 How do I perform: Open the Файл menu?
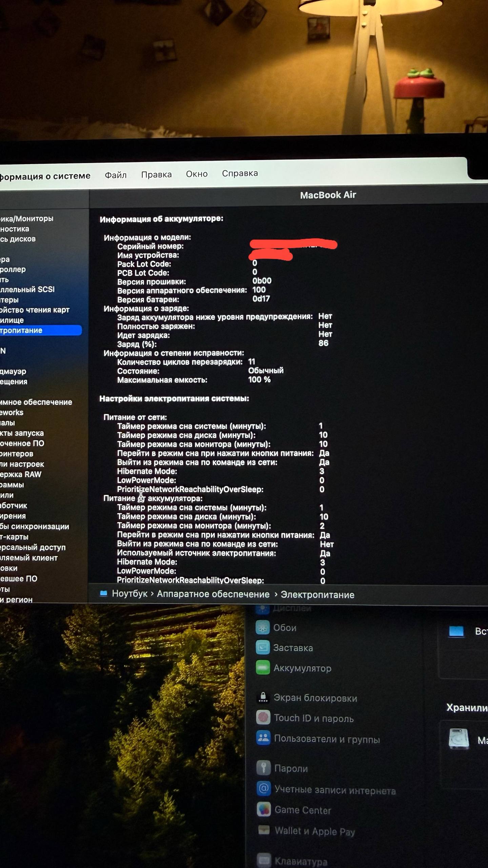[x=116, y=175]
